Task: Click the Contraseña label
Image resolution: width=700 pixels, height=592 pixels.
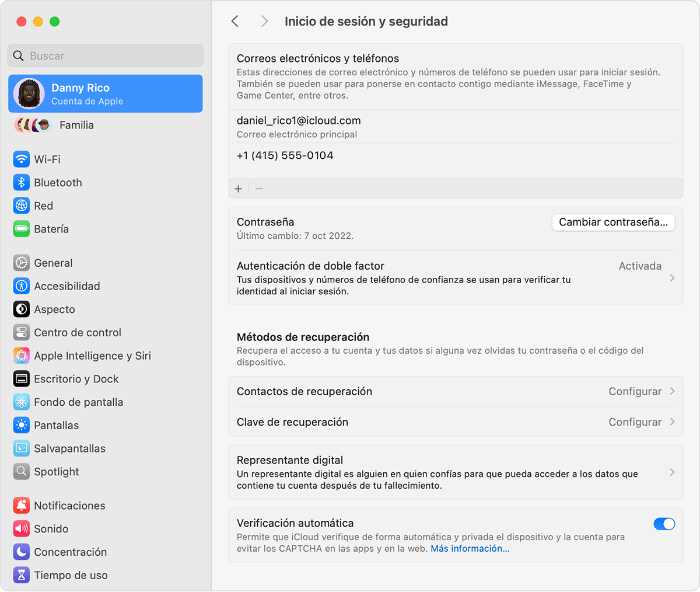Action: pyautogui.click(x=265, y=222)
